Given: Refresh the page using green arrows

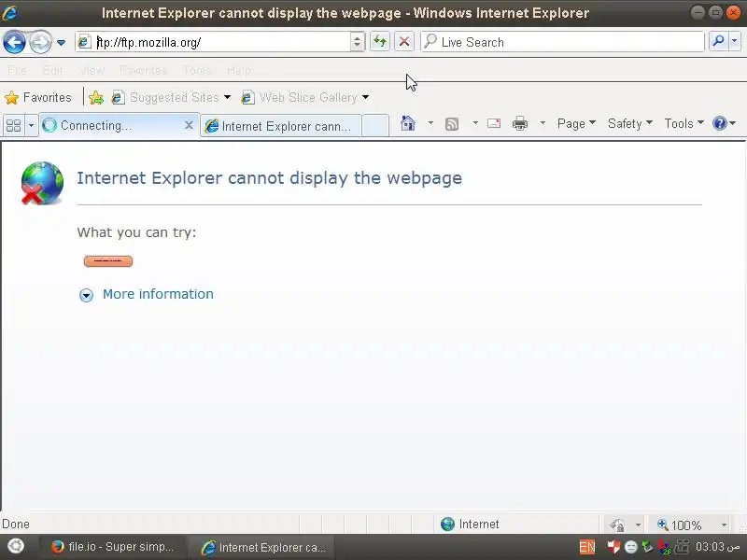Looking at the screenshot, I should [380, 41].
